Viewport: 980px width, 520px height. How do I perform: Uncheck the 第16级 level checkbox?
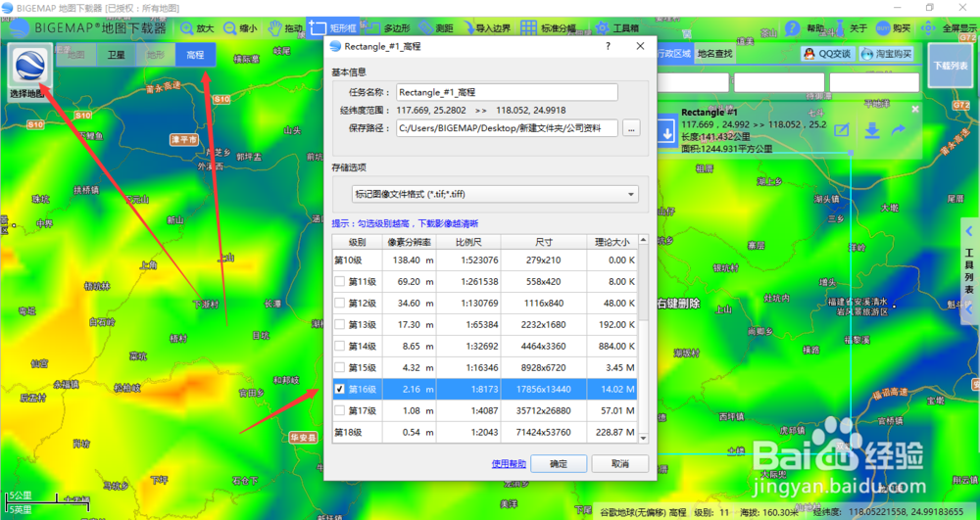[x=339, y=389]
